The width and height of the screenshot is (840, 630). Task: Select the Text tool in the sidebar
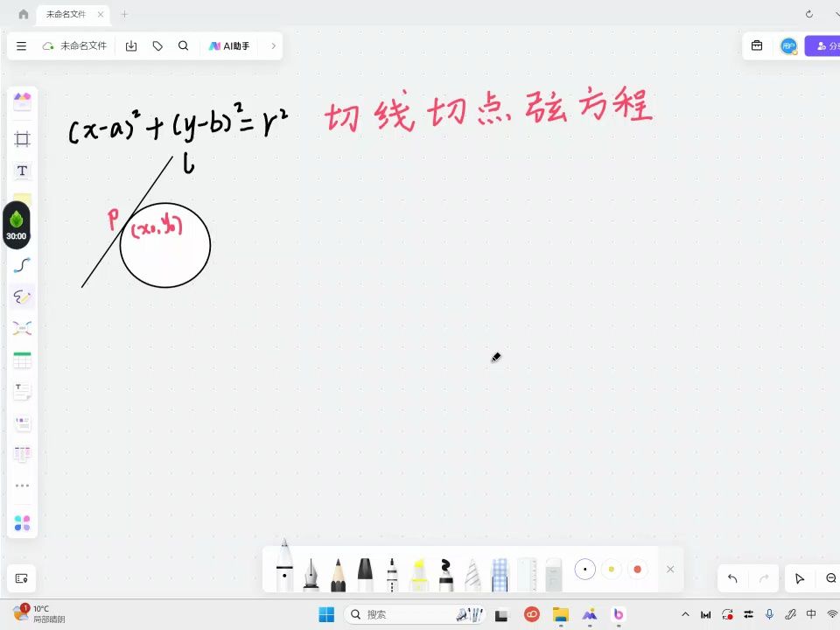tap(22, 171)
